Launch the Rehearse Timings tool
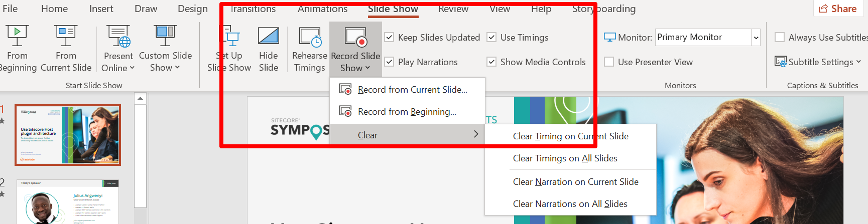868x224 pixels. tap(310, 37)
